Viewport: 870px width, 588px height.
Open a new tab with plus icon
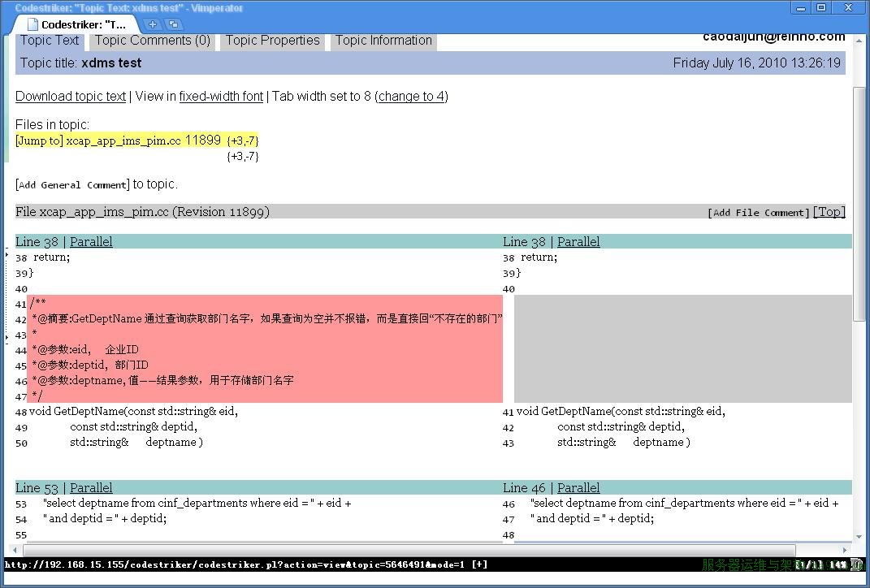[x=152, y=24]
